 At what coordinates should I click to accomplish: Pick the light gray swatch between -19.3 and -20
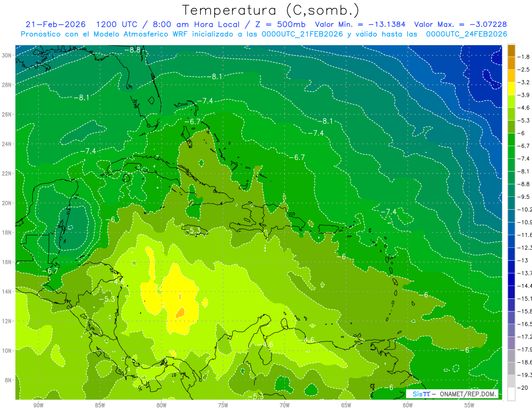click(511, 381)
